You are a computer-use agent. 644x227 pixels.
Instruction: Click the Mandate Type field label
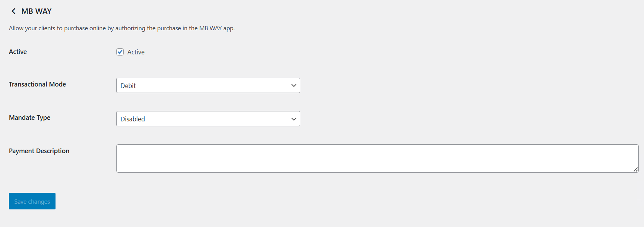coord(29,118)
